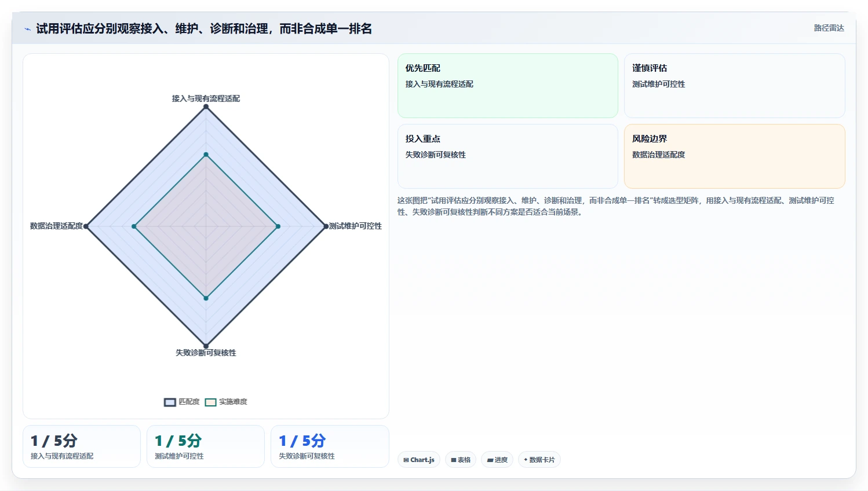Click the top teal inner data point
This screenshot has width=868, height=491.
pos(206,155)
